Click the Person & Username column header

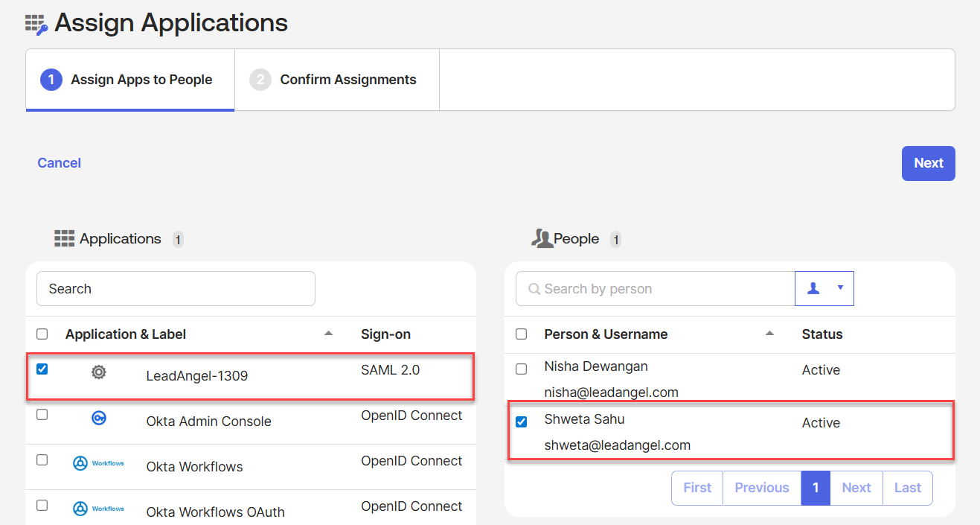[x=606, y=334]
